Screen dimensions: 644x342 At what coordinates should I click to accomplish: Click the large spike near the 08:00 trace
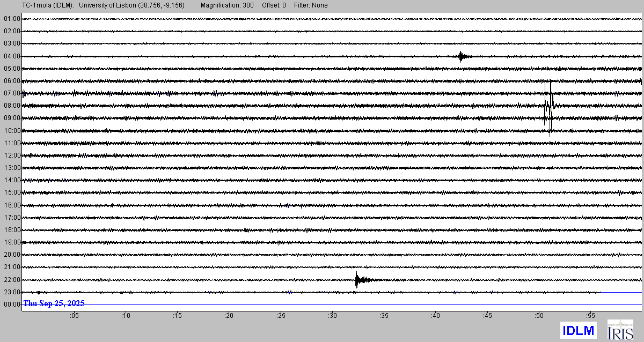pyautogui.click(x=548, y=106)
